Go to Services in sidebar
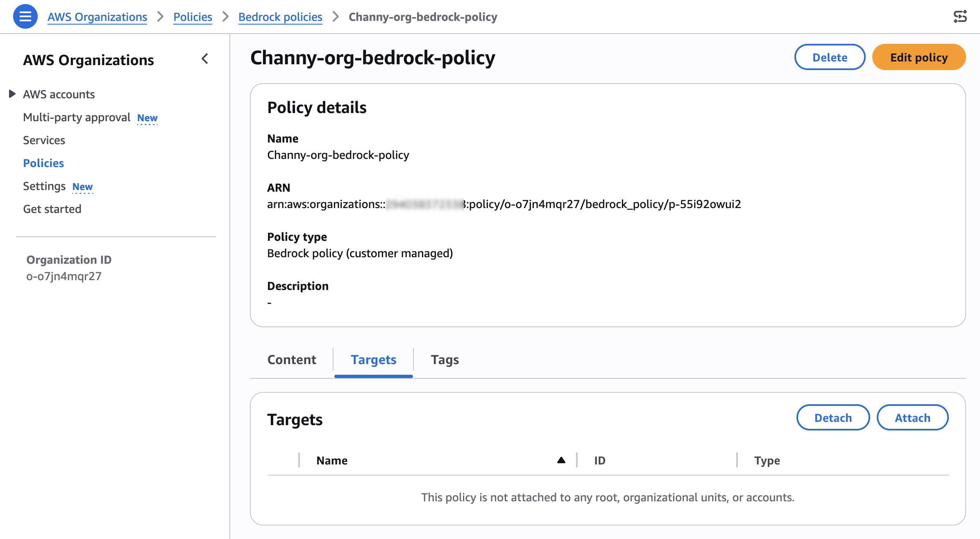 44,140
